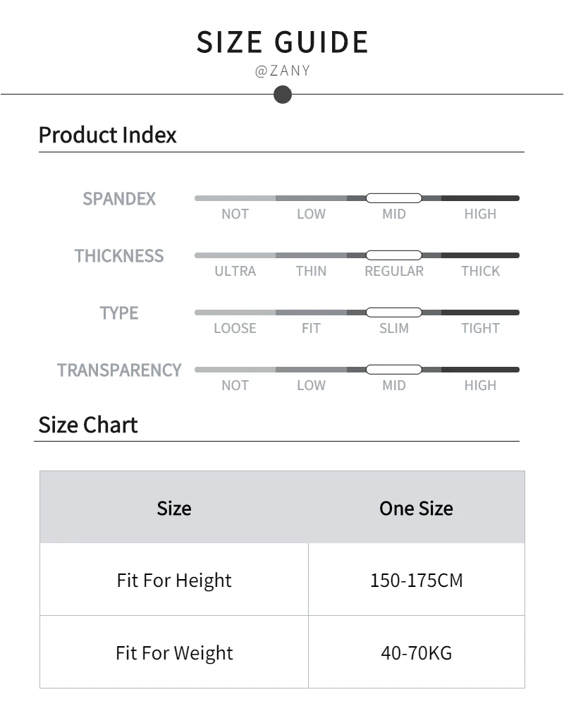564x728 pixels.
Task: Click the Transparency slider white handle
Action: [393, 370]
